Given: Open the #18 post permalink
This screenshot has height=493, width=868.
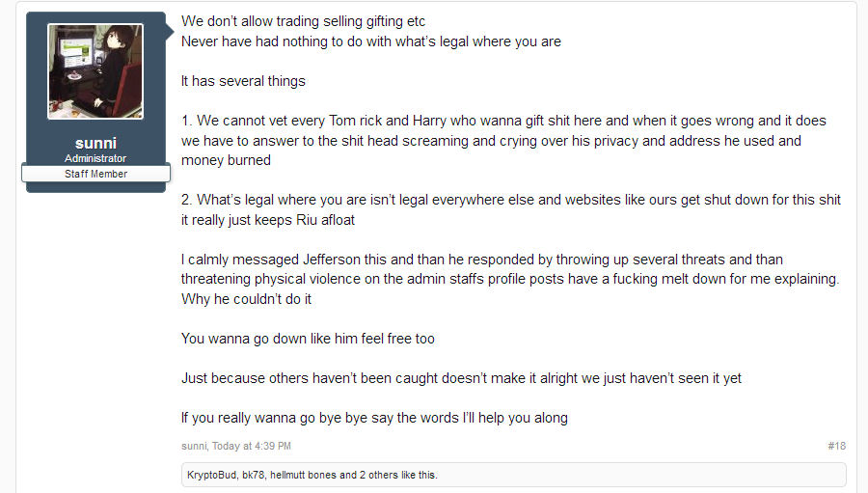Looking at the screenshot, I should 836,446.
